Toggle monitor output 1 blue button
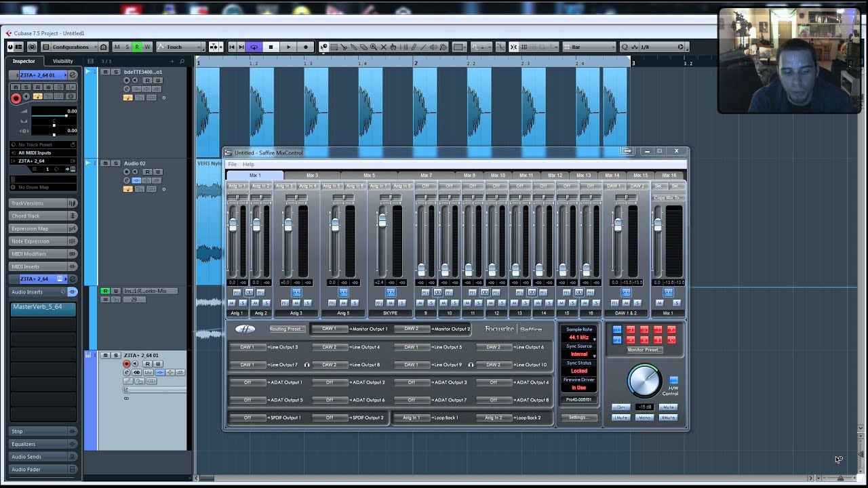This screenshot has height=488, width=868. click(617, 330)
